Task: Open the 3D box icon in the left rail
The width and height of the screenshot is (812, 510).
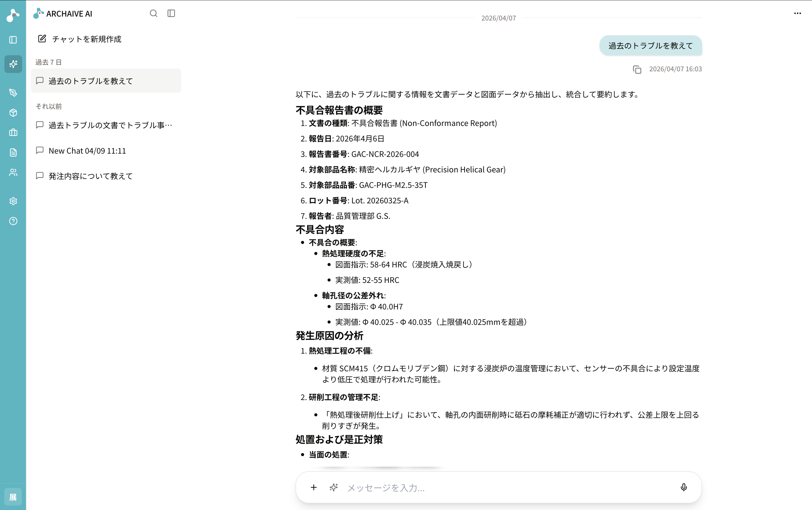Action: (13, 113)
